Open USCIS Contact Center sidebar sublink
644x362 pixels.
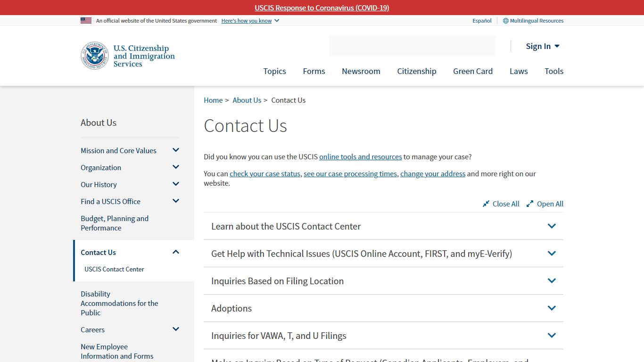(114, 269)
